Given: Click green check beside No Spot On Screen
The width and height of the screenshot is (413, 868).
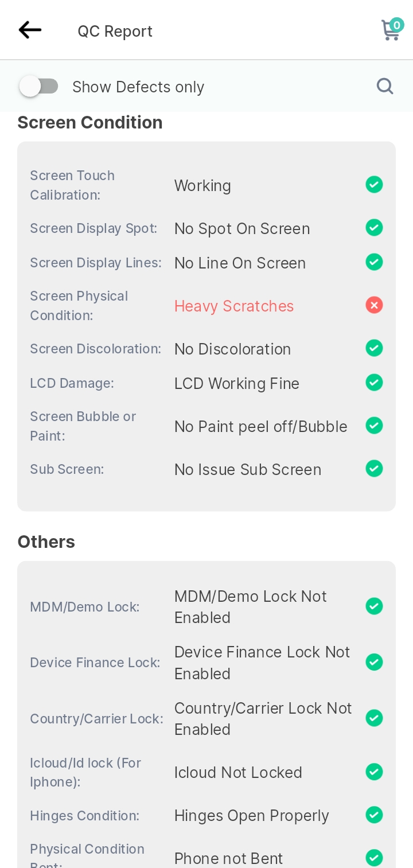Looking at the screenshot, I should click(374, 228).
